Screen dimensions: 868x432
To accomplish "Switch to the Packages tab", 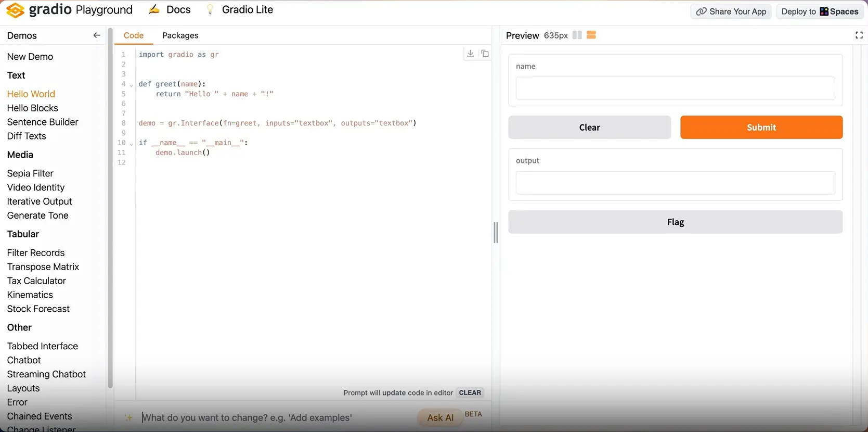I will [x=180, y=35].
